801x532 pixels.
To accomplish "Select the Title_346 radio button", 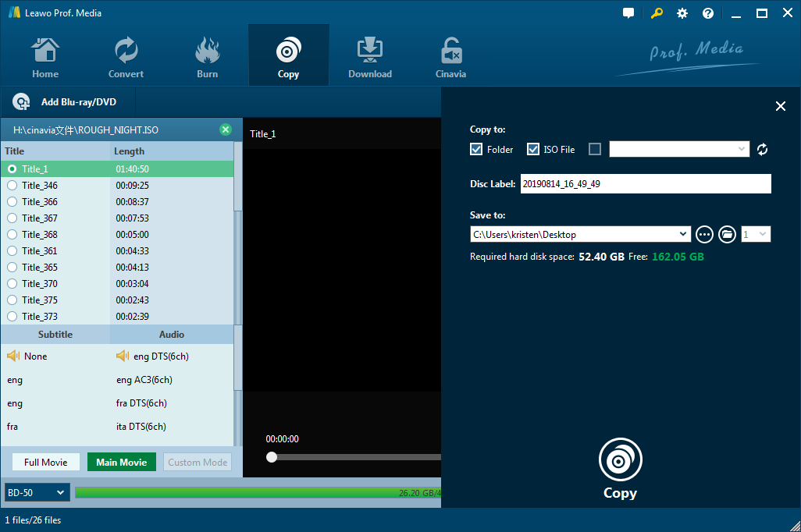I will coord(10,185).
